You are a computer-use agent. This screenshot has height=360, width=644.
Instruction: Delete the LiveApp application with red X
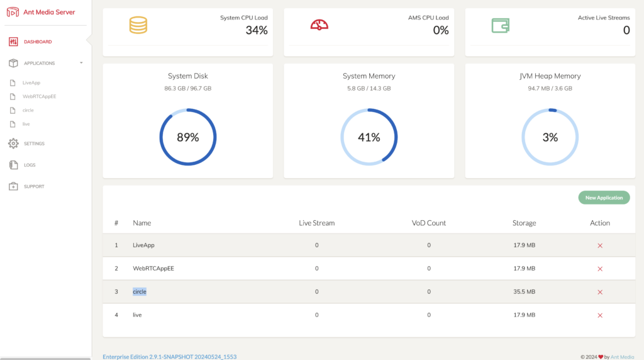(599, 245)
